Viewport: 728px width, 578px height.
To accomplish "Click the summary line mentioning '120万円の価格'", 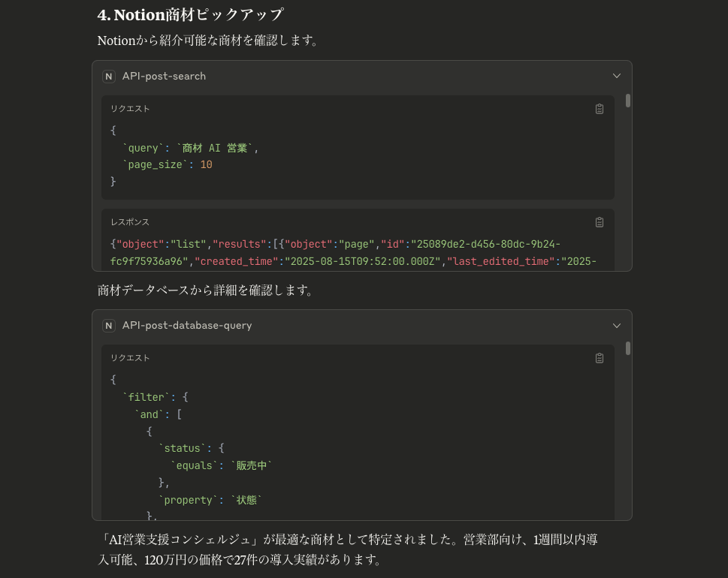I will [240, 560].
